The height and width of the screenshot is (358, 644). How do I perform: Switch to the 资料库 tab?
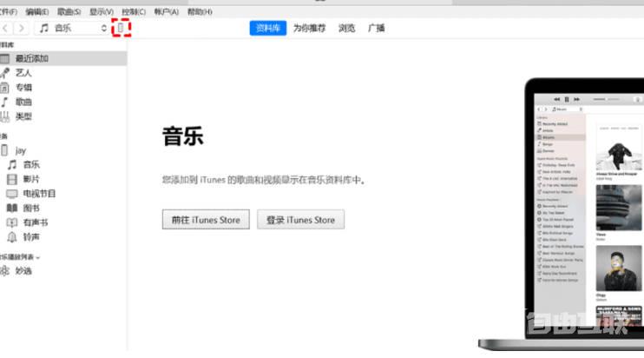tap(268, 28)
